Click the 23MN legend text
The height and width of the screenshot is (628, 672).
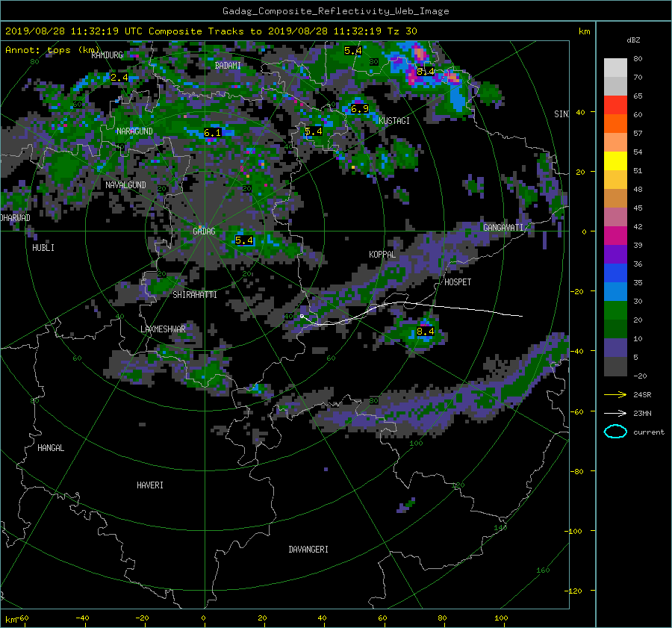tap(642, 413)
